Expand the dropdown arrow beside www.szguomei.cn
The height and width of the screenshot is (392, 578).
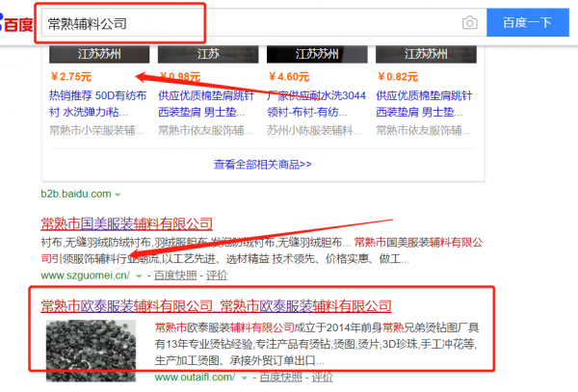point(139,276)
